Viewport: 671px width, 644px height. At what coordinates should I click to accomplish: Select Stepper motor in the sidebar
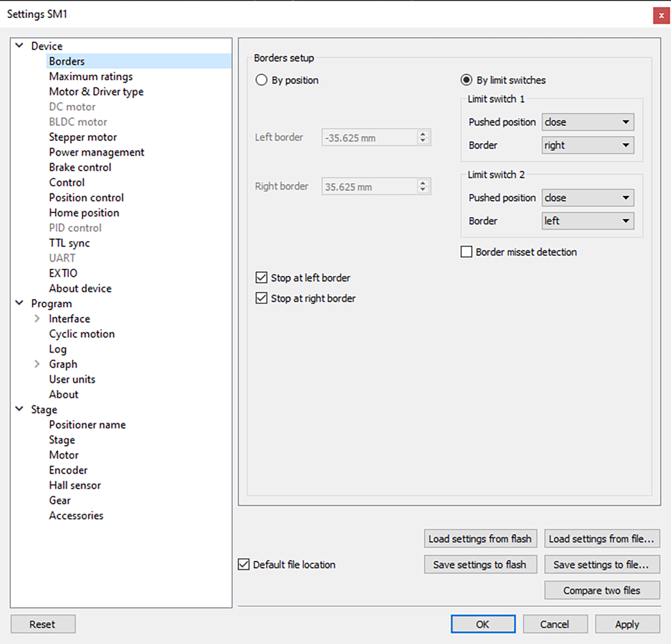pyautogui.click(x=83, y=137)
